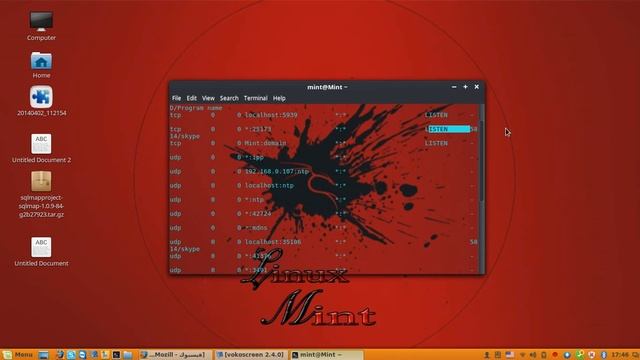
Task: Click the 192.168.0.107:ntp line in the terminal
Action: 277,171
